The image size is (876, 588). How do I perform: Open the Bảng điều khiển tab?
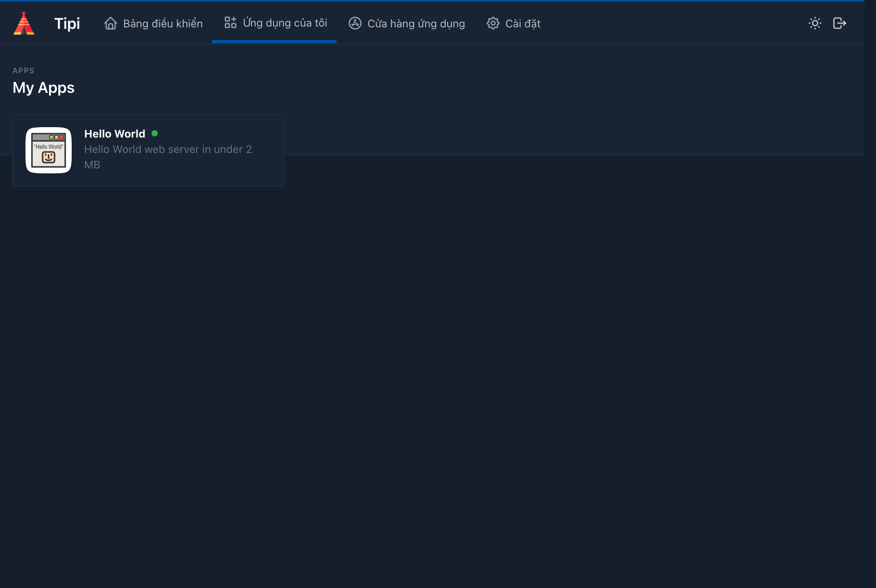click(163, 24)
